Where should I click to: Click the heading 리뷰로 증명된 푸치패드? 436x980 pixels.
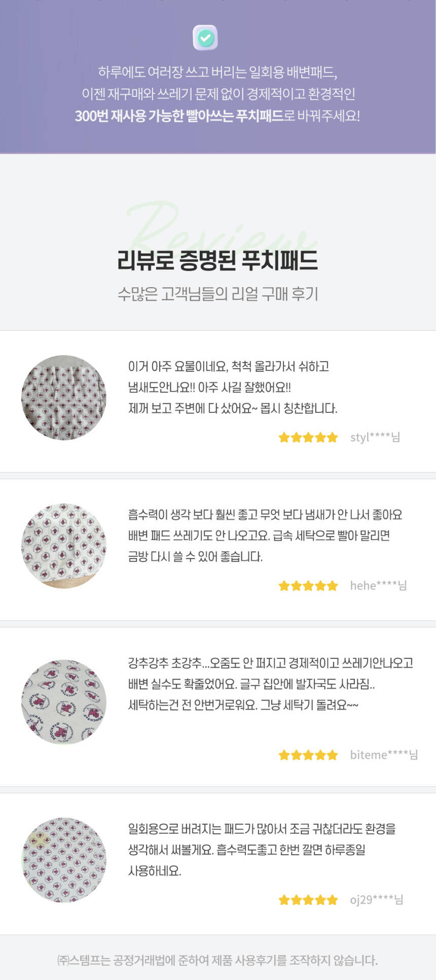coord(217,260)
